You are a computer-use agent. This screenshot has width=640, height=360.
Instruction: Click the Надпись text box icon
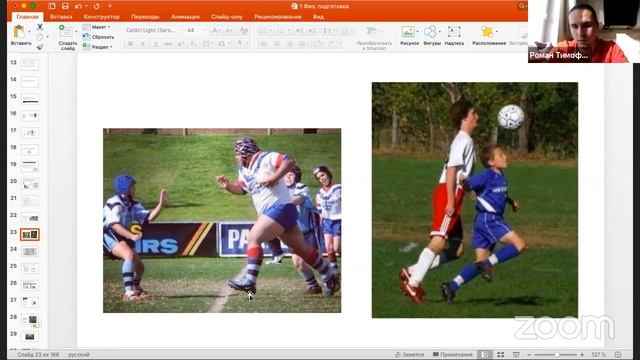point(454,31)
